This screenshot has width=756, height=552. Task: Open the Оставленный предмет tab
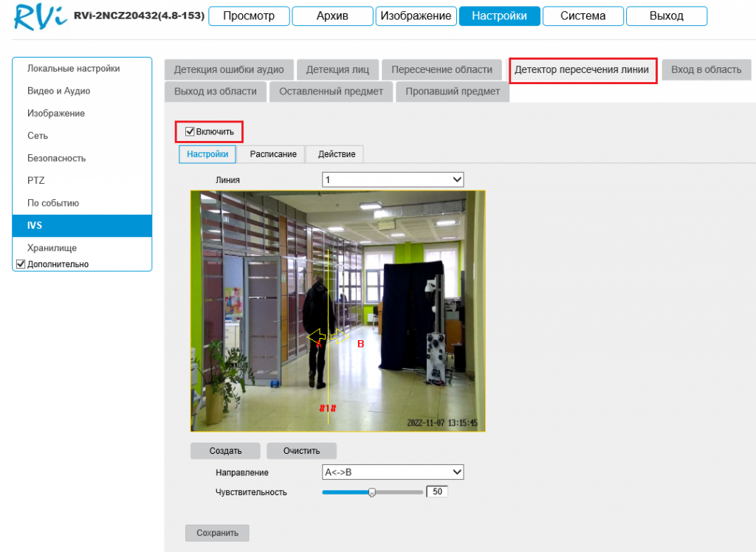(331, 92)
